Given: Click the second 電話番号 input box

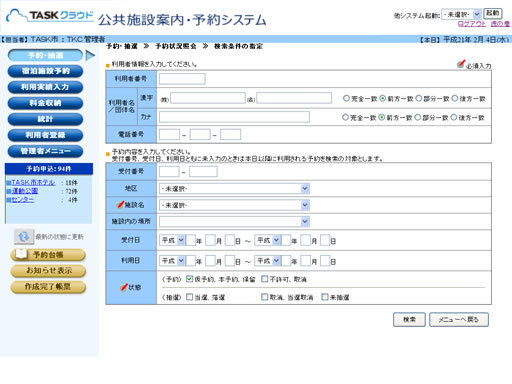Looking at the screenshot, I should pos(200,135).
